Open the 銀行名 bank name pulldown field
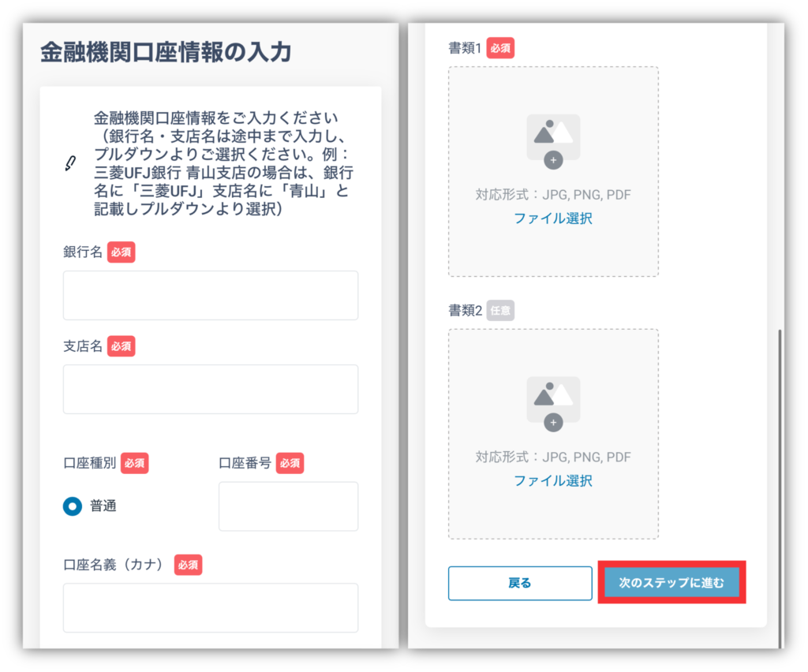 tap(211, 295)
